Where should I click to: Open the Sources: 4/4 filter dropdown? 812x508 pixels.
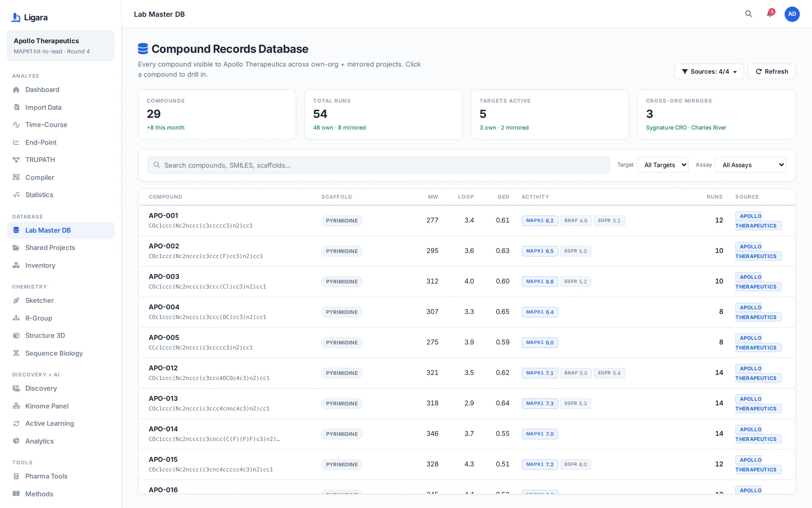coord(709,72)
